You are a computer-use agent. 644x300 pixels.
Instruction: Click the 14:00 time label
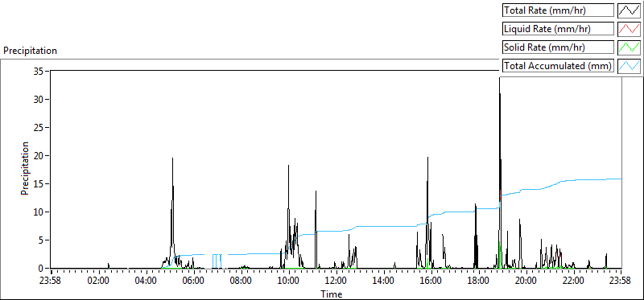point(384,282)
